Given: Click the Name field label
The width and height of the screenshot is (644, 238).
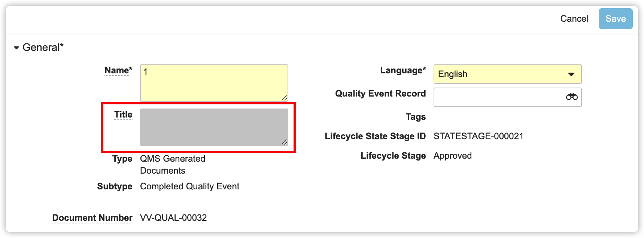Looking at the screenshot, I should click(117, 70).
